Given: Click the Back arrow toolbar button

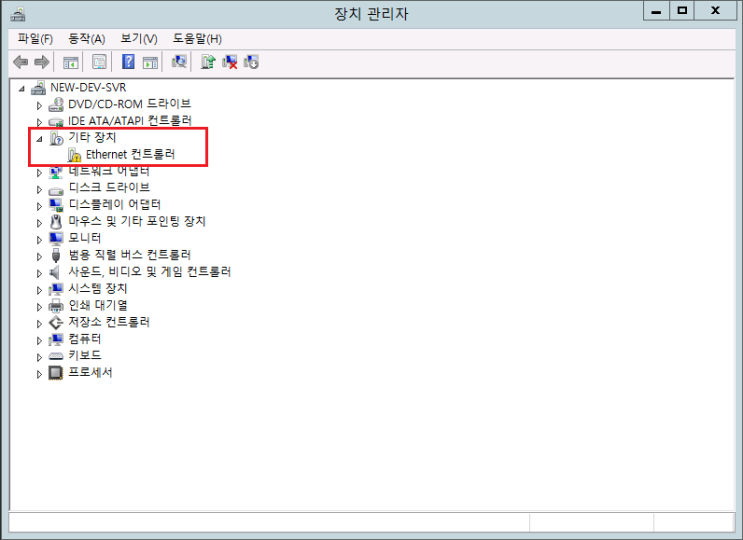Looking at the screenshot, I should (20, 62).
